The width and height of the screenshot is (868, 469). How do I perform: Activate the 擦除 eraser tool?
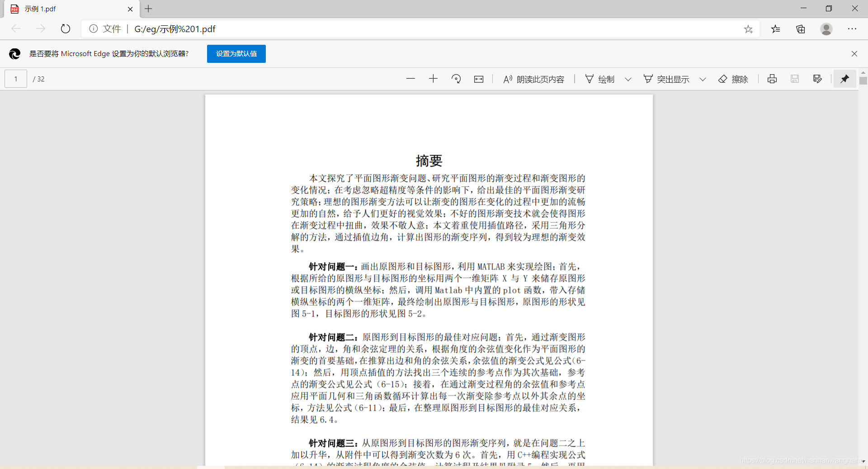(733, 79)
